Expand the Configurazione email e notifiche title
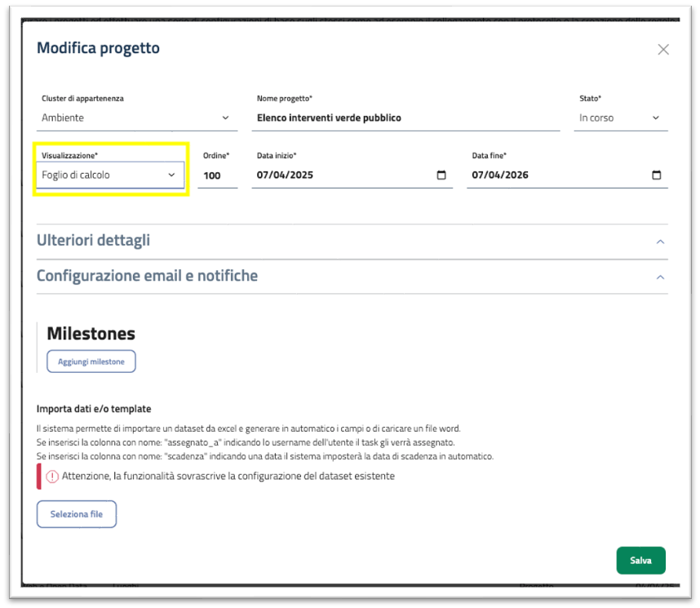Screen dimensions: 700x608 (147, 276)
